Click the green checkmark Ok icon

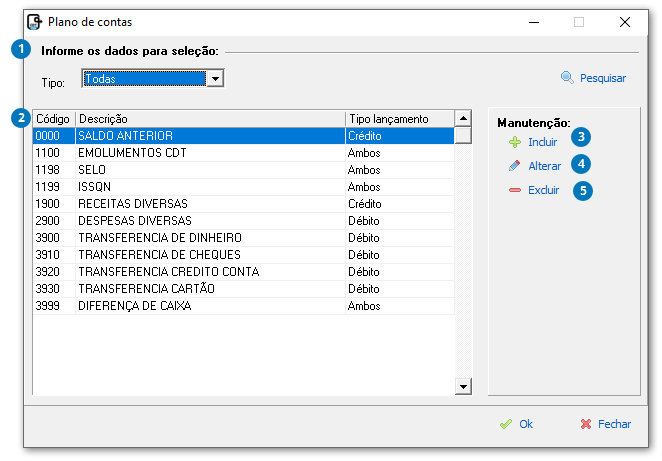506,424
